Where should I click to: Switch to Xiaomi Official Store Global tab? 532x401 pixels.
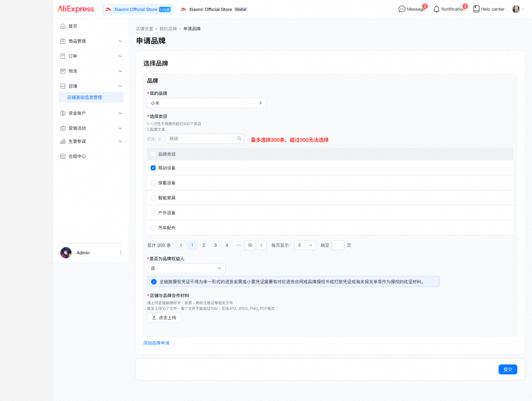click(x=214, y=9)
